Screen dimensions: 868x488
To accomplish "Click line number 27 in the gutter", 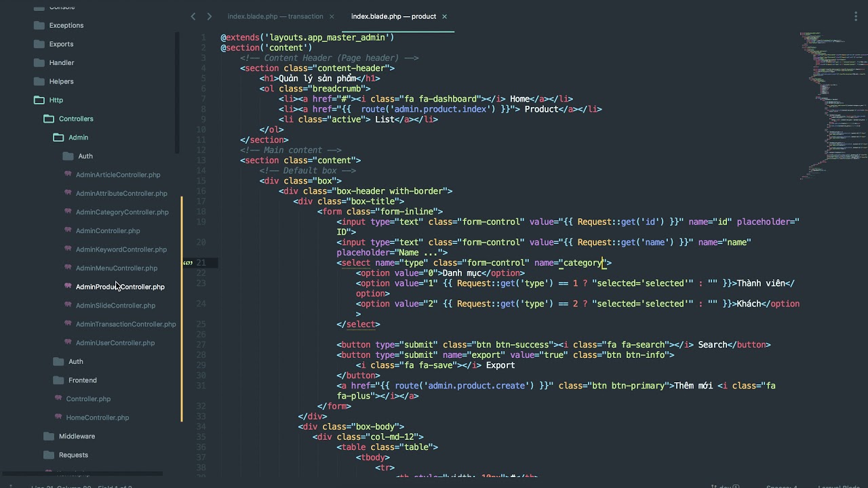I will click(201, 345).
